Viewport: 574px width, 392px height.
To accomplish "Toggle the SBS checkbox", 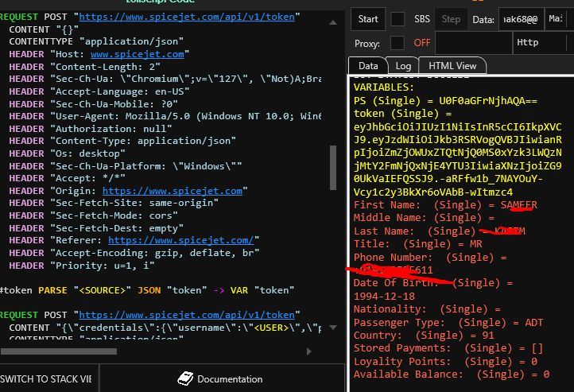I will (398, 19).
